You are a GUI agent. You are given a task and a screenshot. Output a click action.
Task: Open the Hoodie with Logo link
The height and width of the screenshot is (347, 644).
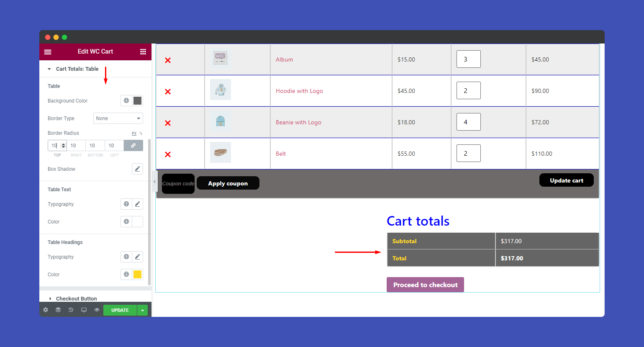[x=299, y=91]
